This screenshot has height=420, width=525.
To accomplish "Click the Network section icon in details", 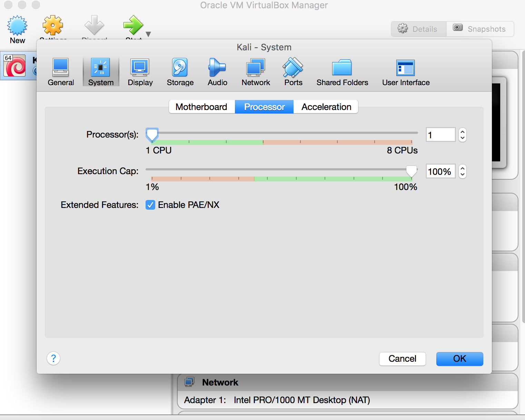I will coord(189,382).
